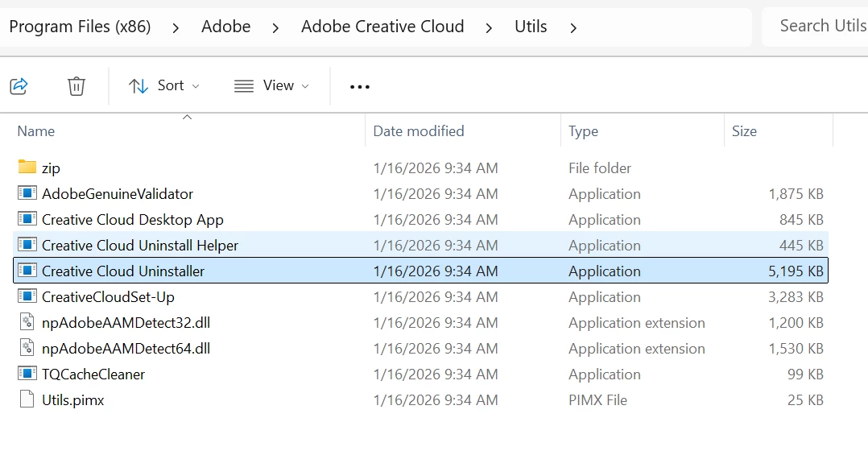The width and height of the screenshot is (868, 451).
Task: Click the TQCacheCleaner application icon
Action: coord(27,374)
